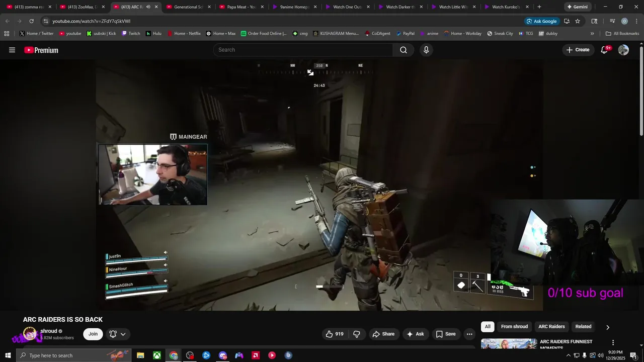Select the All filter chip
The height and width of the screenshot is (362, 644).
[x=488, y=327]
